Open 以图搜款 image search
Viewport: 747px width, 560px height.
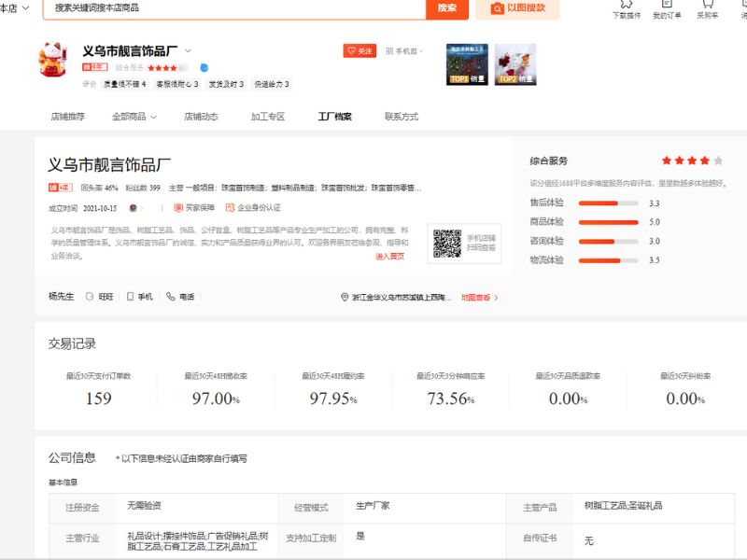point(517,8)
